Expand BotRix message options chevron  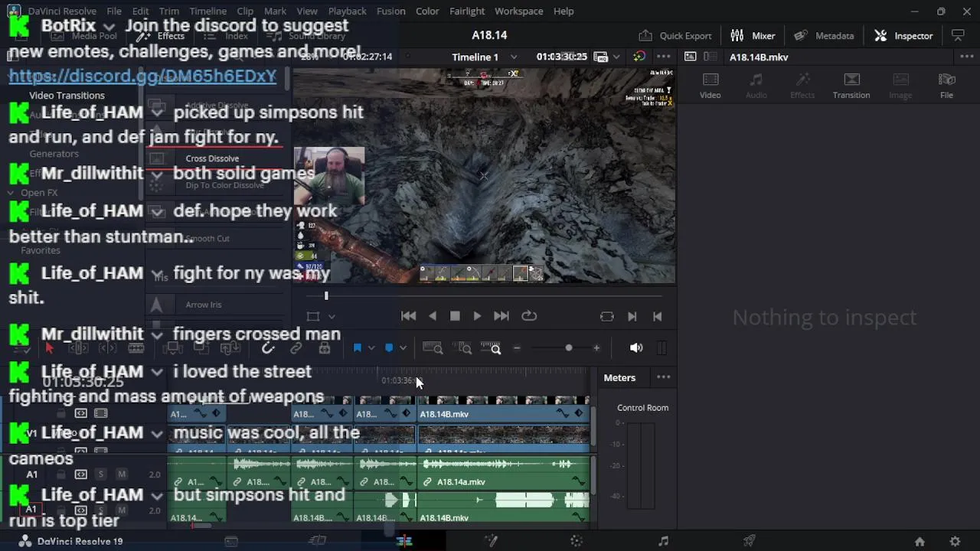tap(109, 27)
